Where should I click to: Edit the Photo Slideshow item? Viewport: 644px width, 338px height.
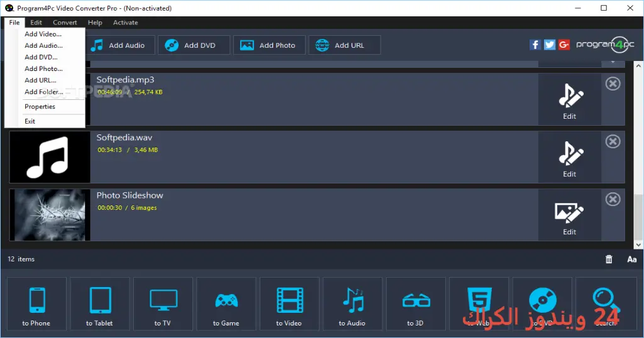pos(570,215)
